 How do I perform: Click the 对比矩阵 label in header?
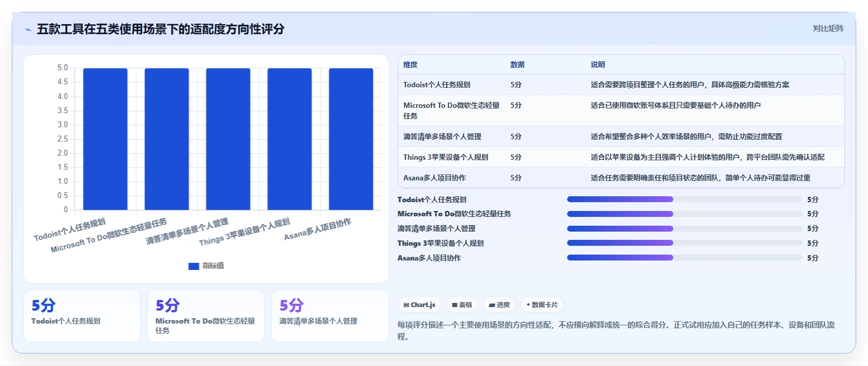point(828,28)
